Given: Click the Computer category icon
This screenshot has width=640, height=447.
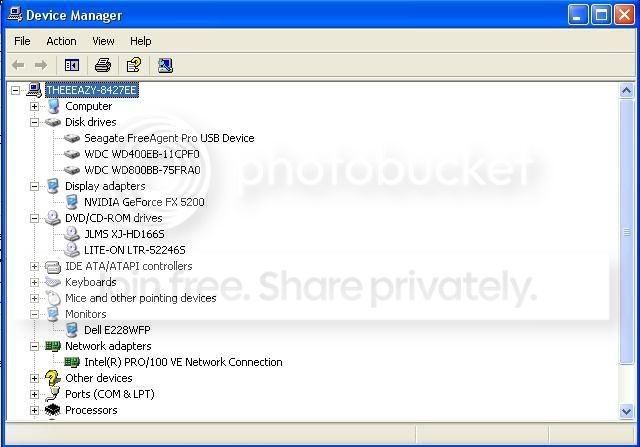Looking at the screenshot, I should 53,107.
